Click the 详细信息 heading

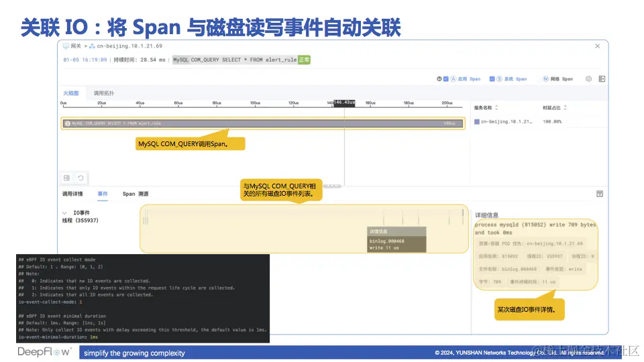tap(487, 215)
